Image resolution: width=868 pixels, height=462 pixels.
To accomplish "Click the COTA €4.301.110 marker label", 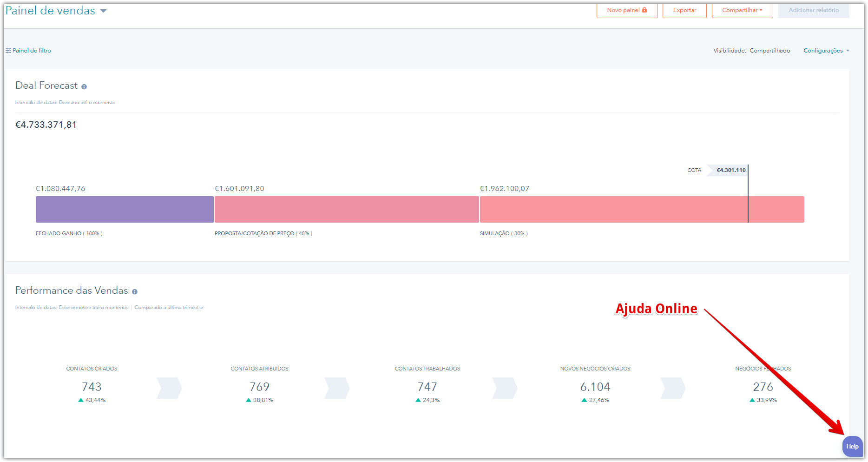I will point(730,170).
